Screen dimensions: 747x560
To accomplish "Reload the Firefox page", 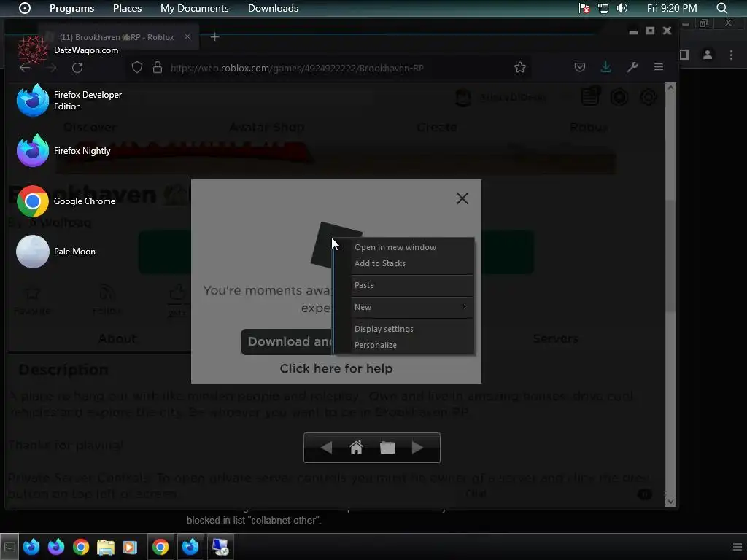I will pyautogui.click(x=77, y=68).
